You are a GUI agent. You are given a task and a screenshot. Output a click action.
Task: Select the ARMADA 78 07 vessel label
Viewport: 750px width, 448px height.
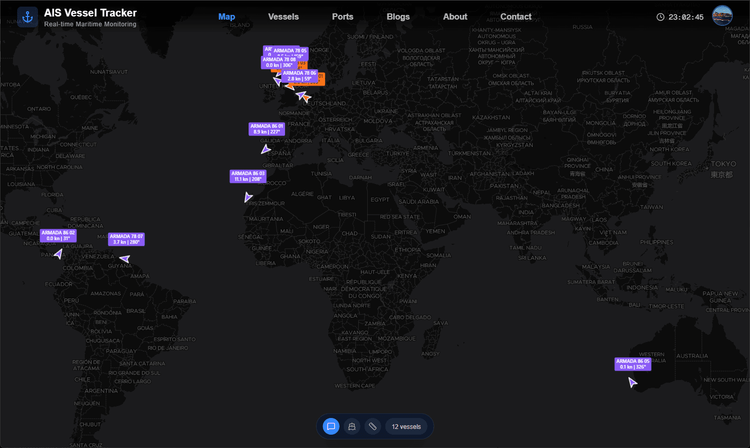tap(126, 239)
